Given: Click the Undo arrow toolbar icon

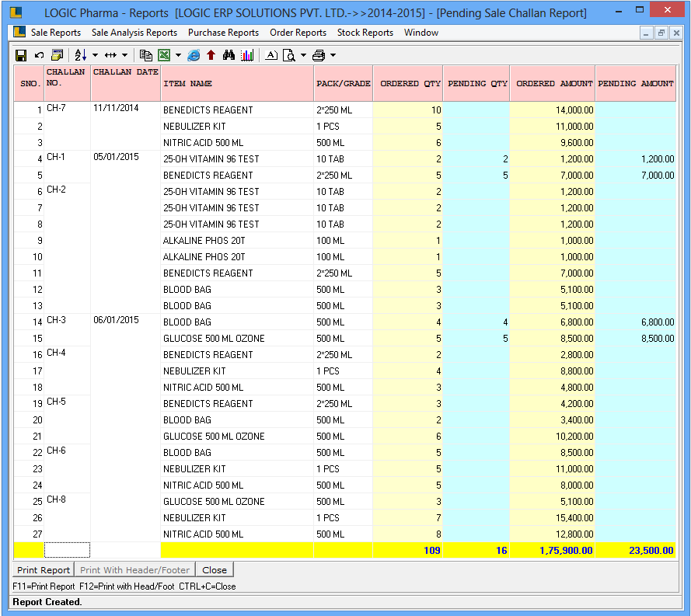Looking at the screenshot, I should click(39, 55).
